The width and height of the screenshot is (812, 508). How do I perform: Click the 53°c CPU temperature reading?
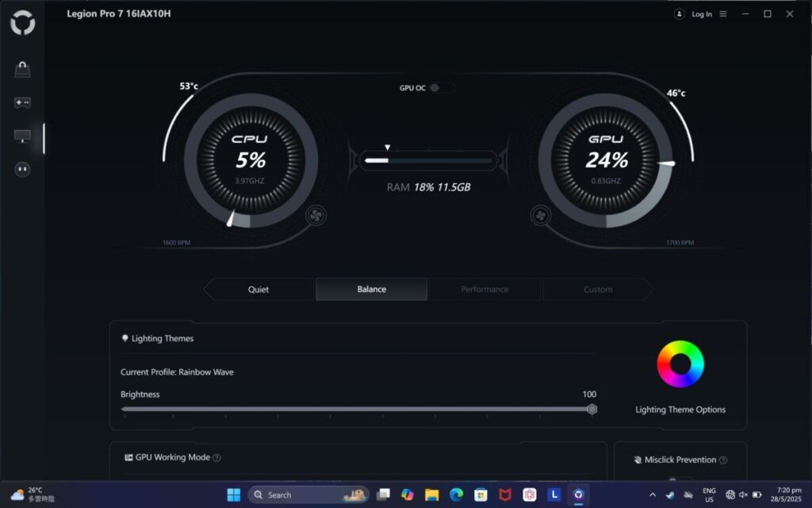point(189,86)
